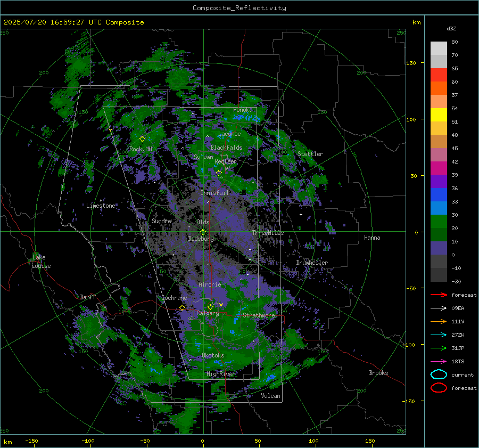Click the yellow diamond marker above RockyMH

[142, 139]
